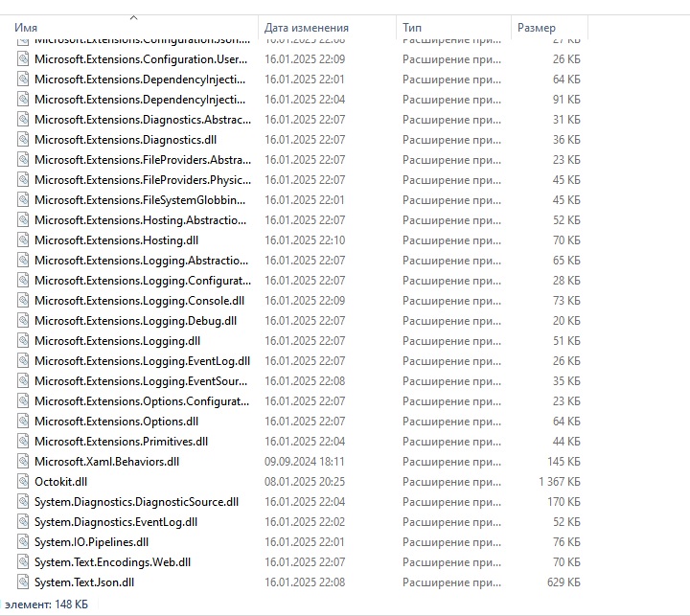
Task: Click the 76 КБ size cell
Action: 566,541
